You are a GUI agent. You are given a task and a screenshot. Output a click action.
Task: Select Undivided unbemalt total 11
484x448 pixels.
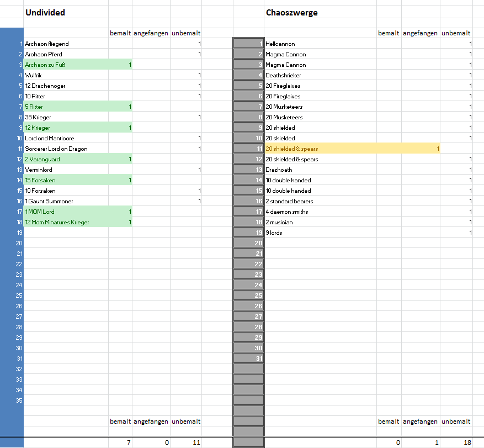186,442
